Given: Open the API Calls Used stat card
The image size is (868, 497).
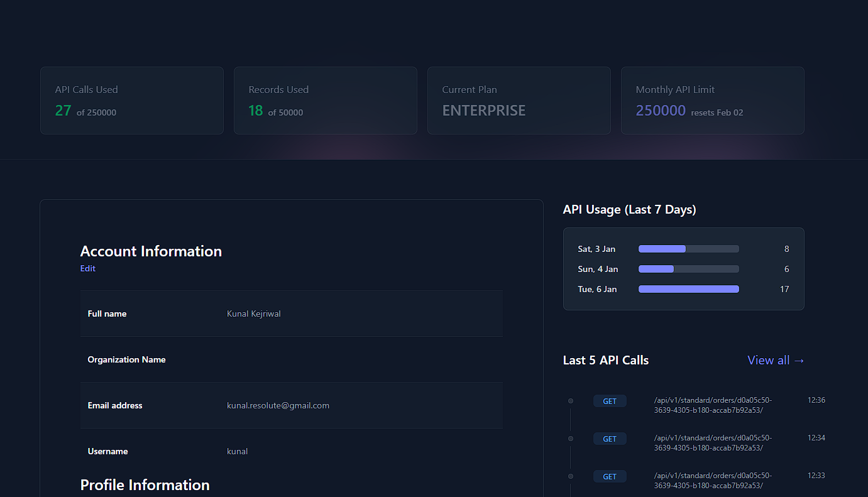Looking at the screenshot, I should point(132,101).
